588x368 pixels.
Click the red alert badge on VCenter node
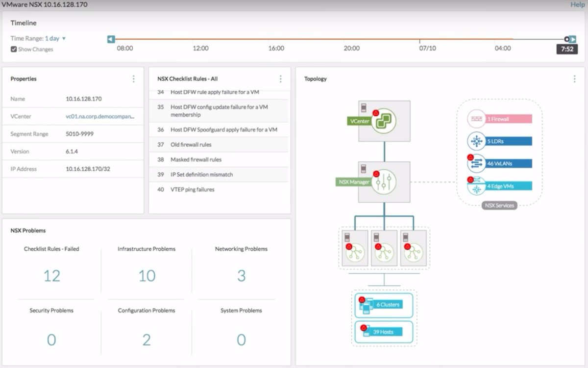tap(376, 113)
